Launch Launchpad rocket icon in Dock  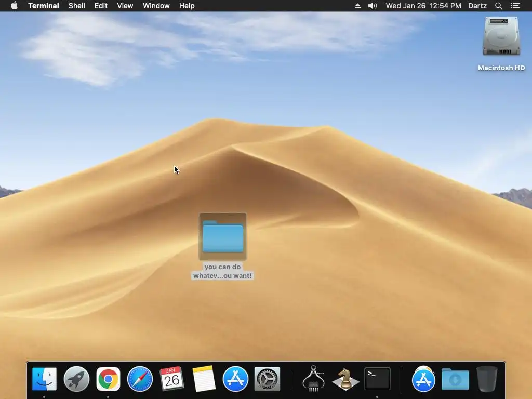(x=76, y=379)
